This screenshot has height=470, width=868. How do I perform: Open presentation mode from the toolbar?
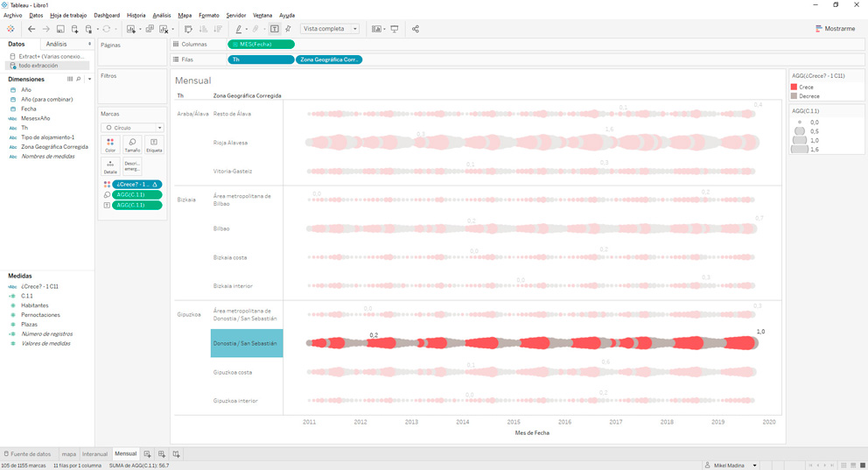pyautogui.click(x=395, y=29)
